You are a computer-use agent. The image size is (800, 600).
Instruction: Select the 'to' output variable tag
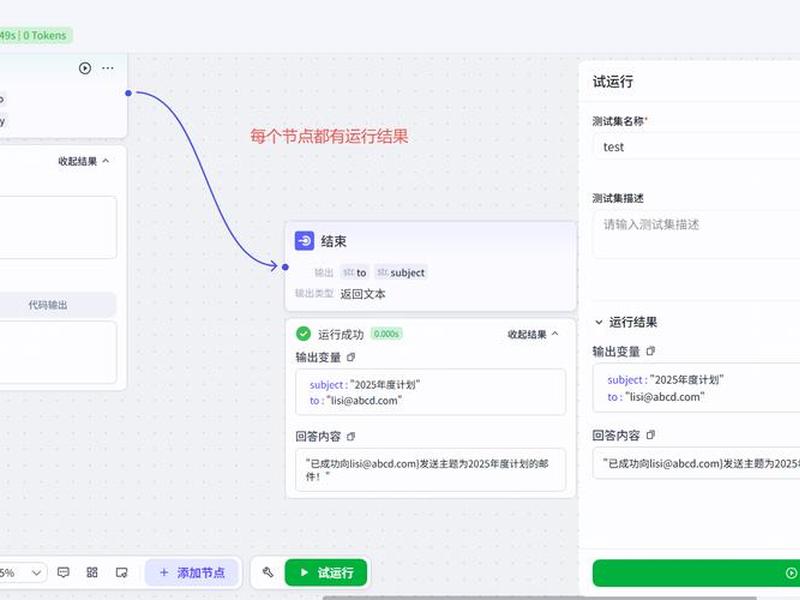[x=355, y=272]
